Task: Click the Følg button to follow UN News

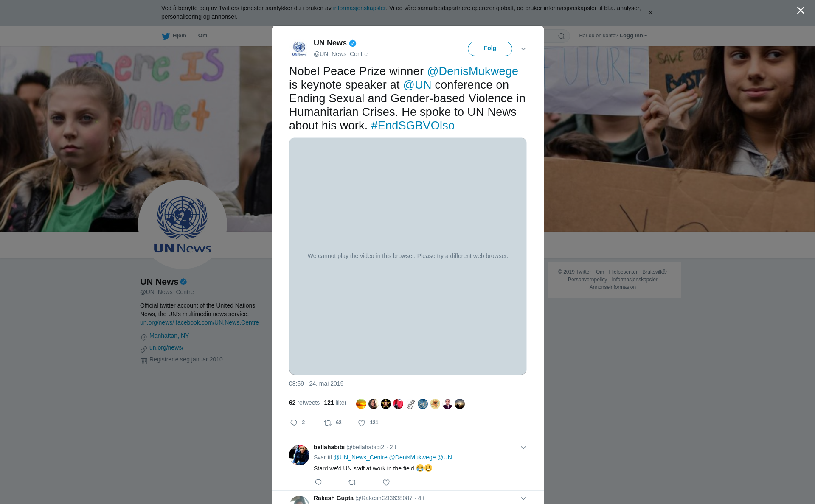Action: click(490, 48)
